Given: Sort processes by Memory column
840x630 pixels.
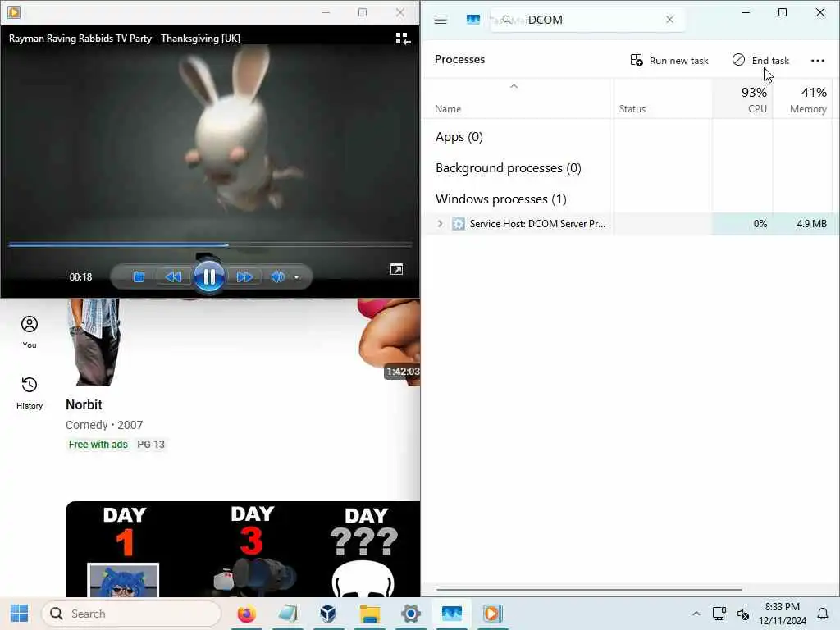Looking at the screenshot, I should [802, 99].
